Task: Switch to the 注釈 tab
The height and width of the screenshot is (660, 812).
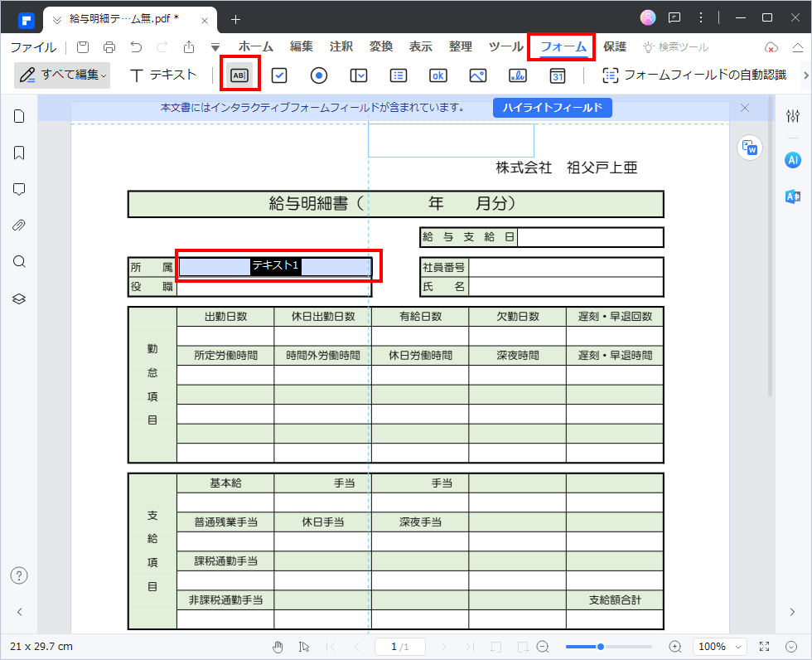Action: pos(341,47)
